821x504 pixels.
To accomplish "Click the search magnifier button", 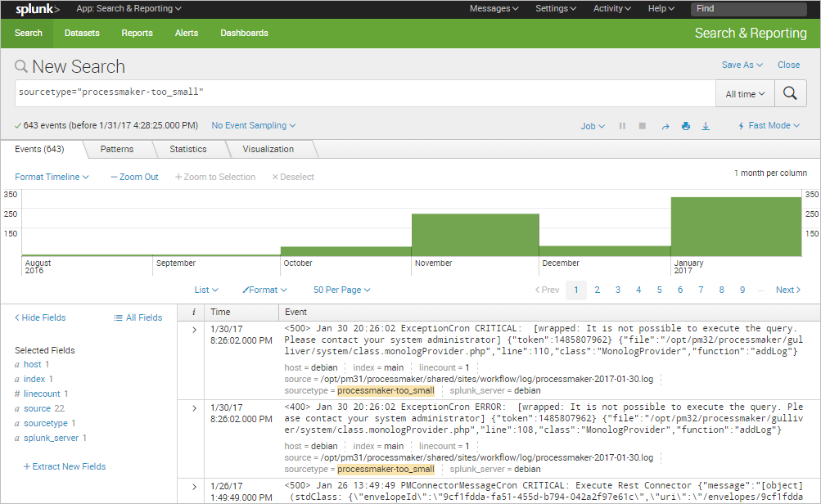I will tap(790, 93).
